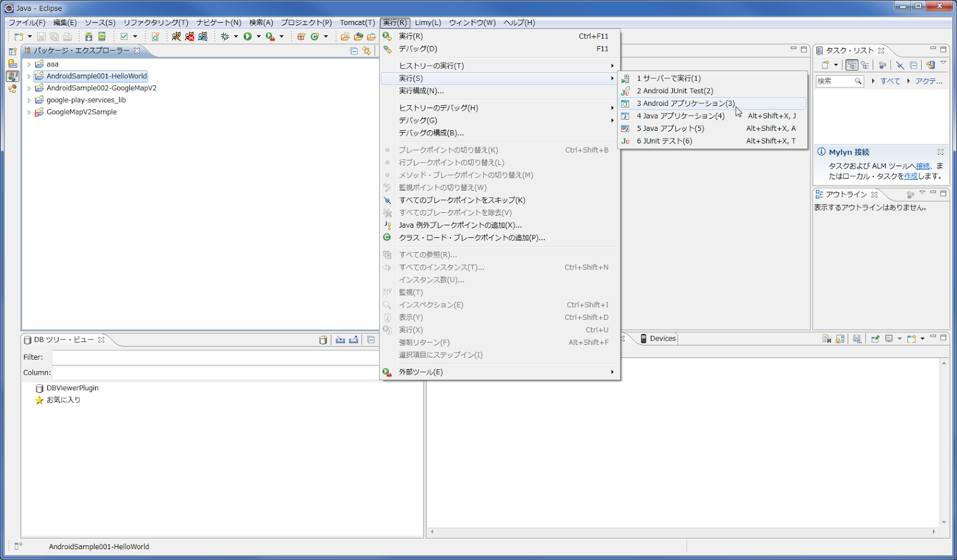Expand the aaa project tree node
The image size is (957, 560).
pos(29,64)
